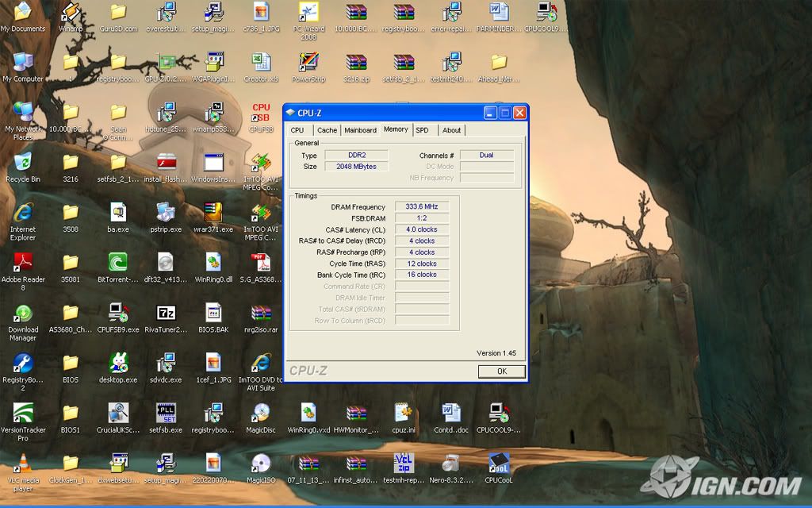
Task: Select the testmh-rep zip file icon
Action: click(x=404, y=464)
